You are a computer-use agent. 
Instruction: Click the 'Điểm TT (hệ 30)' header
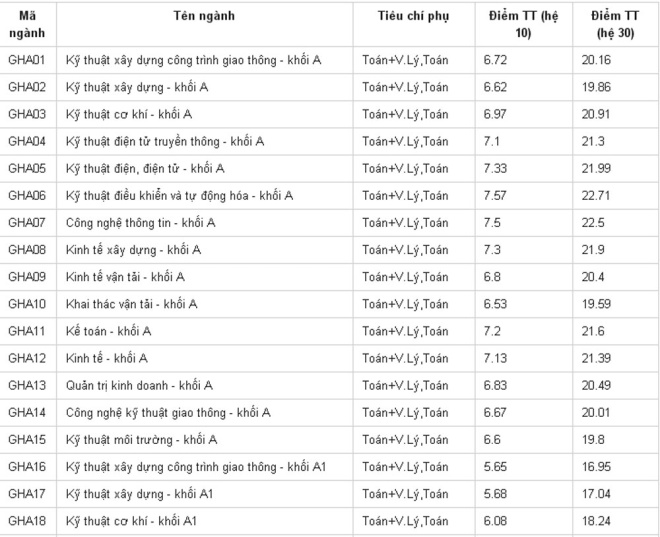point(615,24)
